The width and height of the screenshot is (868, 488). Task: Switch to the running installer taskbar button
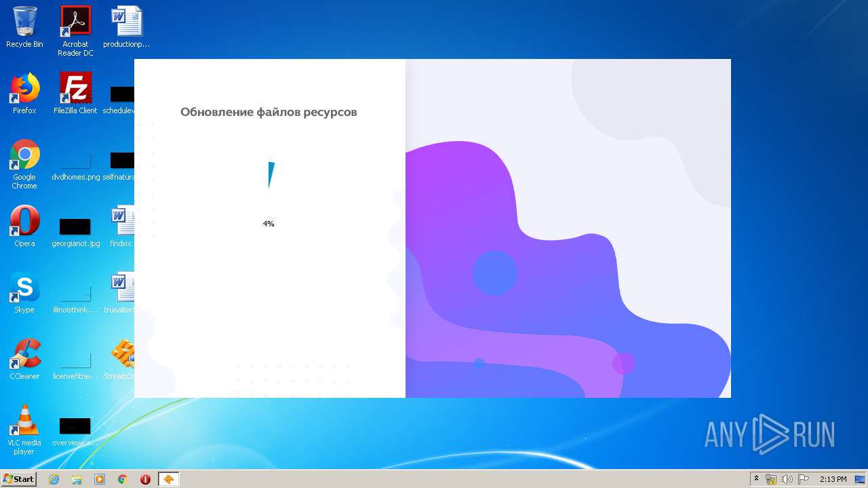169,479
